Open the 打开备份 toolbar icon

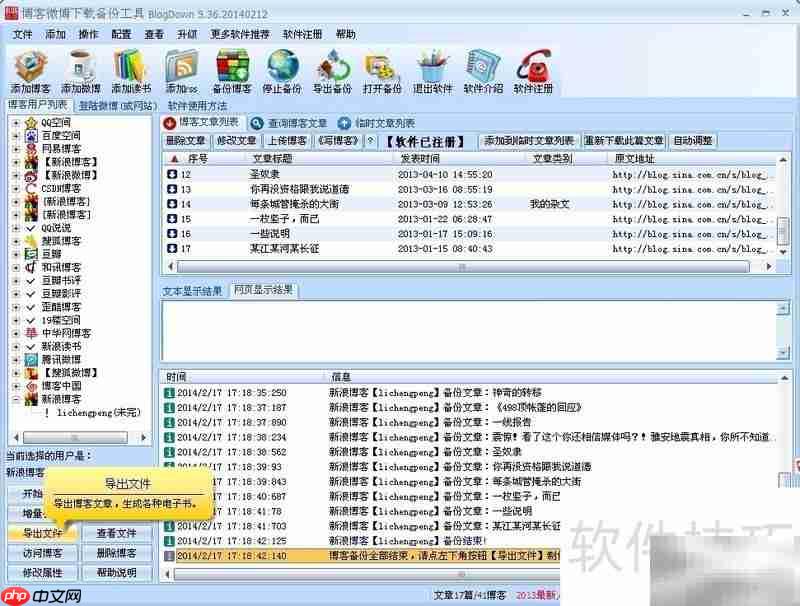point(382,67)
